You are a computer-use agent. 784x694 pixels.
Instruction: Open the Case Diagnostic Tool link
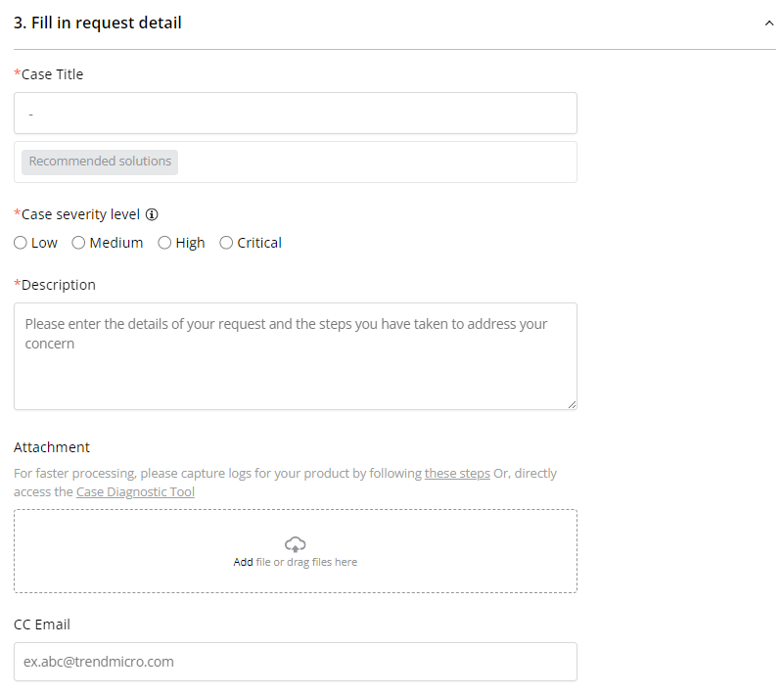click(135, 492)
